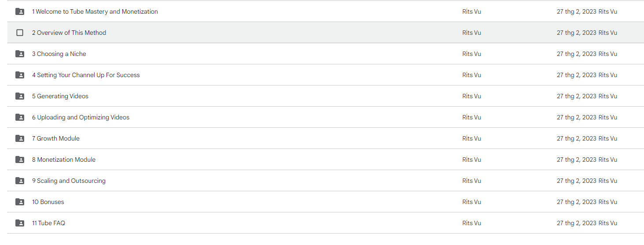Click the modified date on the Scaling and Outsourcing row
644x245 pixels.
point(577,181)
